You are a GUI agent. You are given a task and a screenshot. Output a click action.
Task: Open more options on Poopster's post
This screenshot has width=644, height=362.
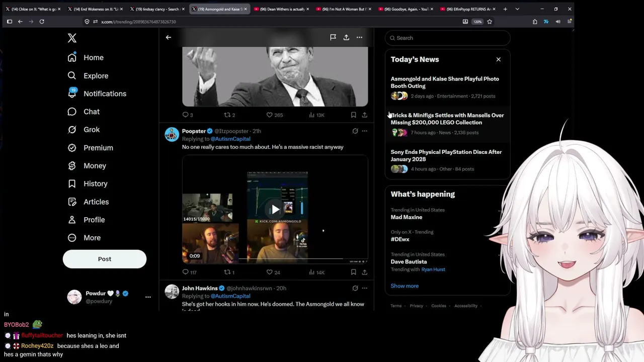click(365, 131)
